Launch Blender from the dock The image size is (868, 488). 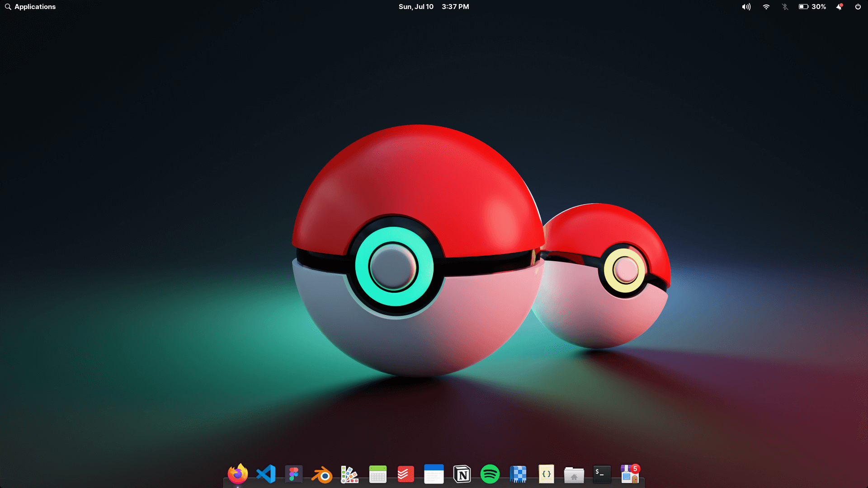322,475
